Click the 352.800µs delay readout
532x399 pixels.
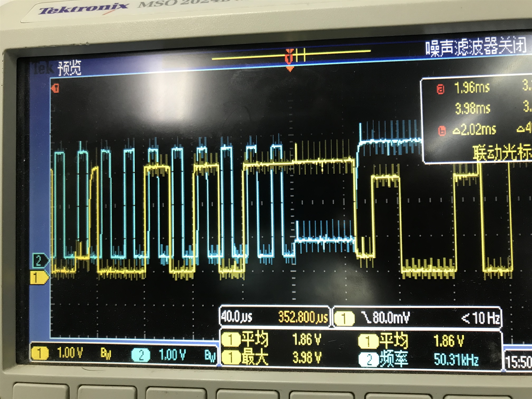[x=303, y=317]
